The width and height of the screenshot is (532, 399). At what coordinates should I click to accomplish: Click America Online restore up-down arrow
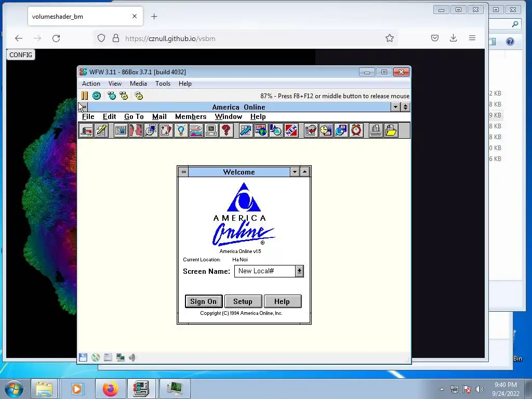click(x=405, y=107)
